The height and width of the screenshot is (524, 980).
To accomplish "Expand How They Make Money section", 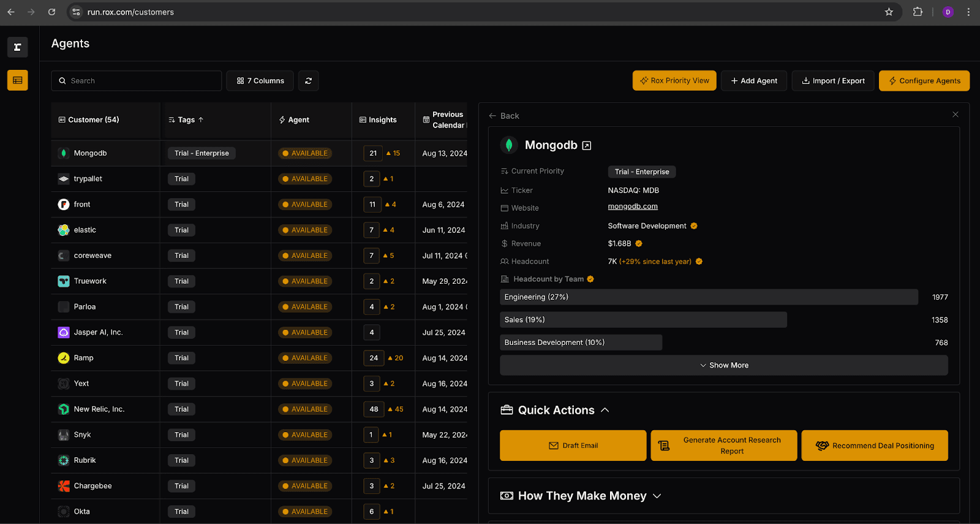I will 657,496.
